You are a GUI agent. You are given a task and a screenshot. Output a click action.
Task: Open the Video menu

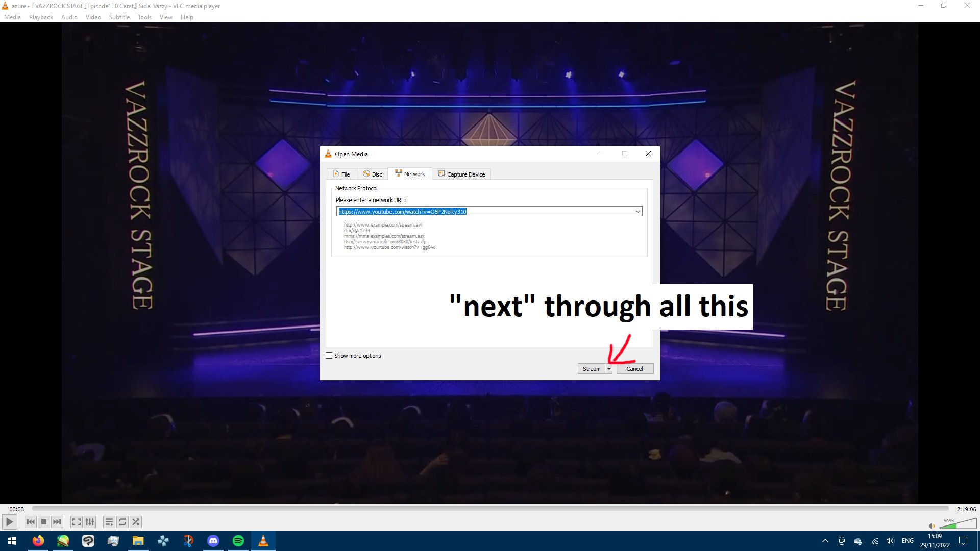(x=93, y=17)
